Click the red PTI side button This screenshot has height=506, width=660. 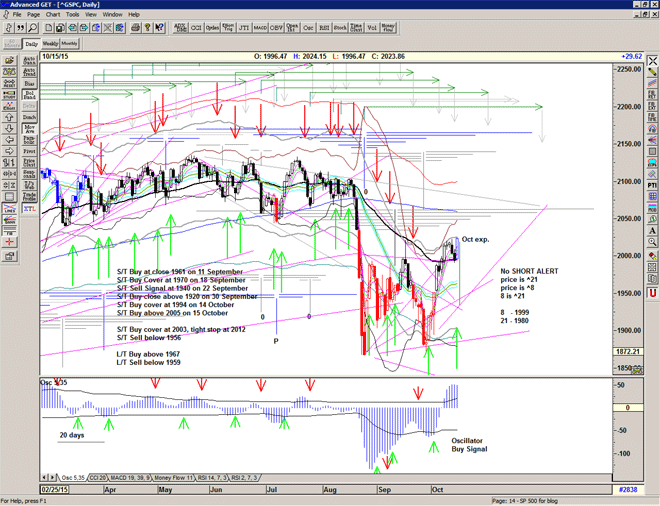pyautogui.click(x=652, y=185)
